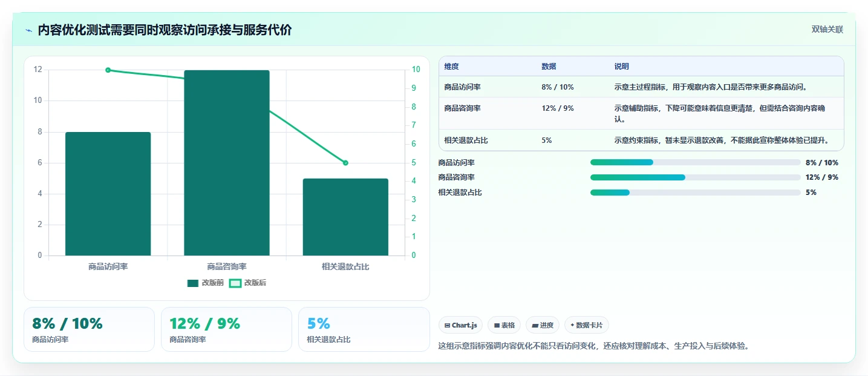Click the 改版前 dark green legend swatch
868x376 pixels.
(x=193, y=283)
